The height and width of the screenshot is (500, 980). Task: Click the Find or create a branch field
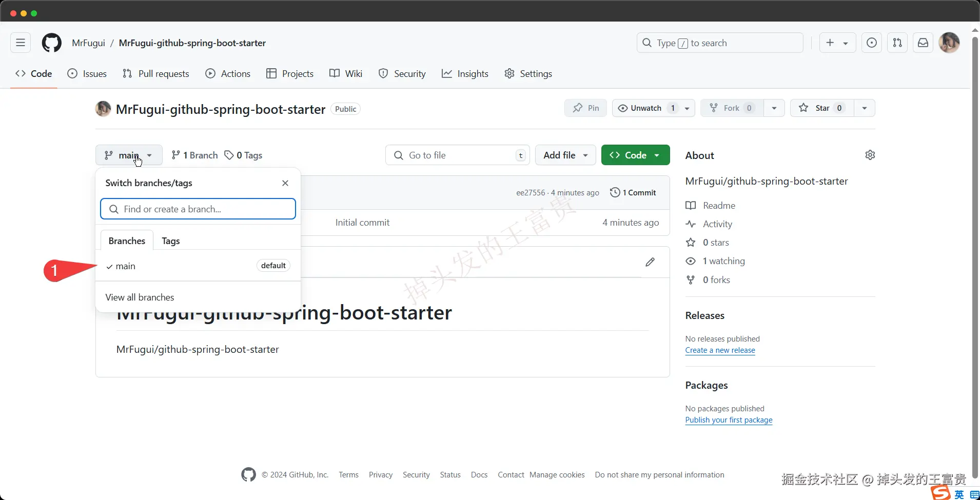tap(198, 209)
